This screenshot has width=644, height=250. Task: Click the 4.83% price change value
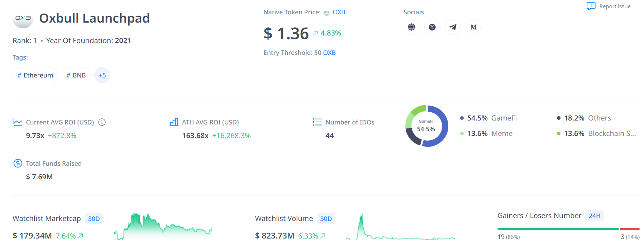pyautogui.click(x=331, y=33)
